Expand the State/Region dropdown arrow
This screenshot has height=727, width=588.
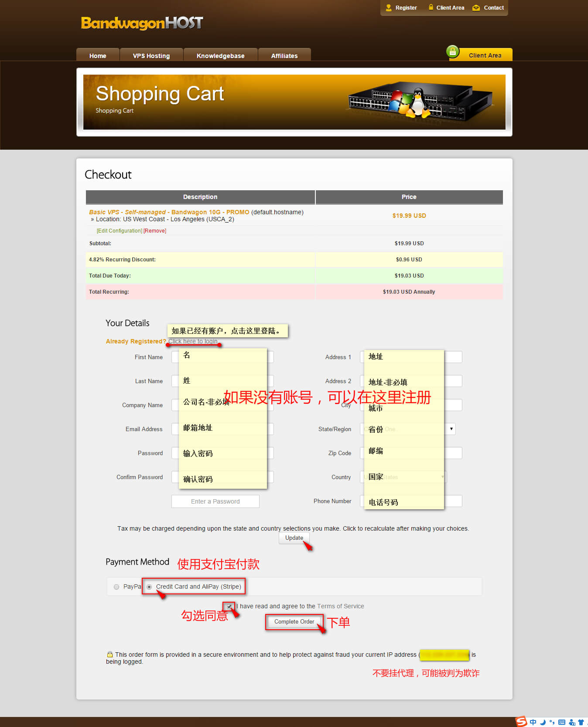[x=451, y=429]
